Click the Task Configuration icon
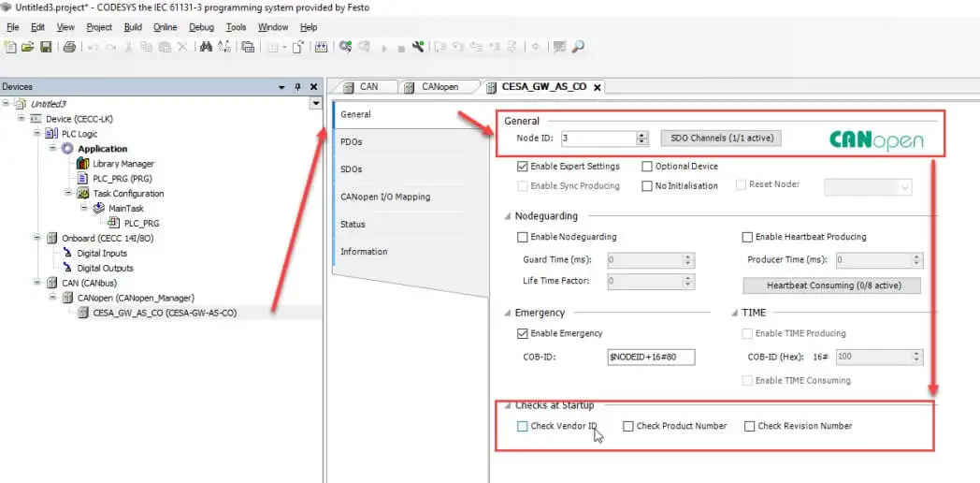Viewport: 980px width, 483px height. click(x=83, y=194)
